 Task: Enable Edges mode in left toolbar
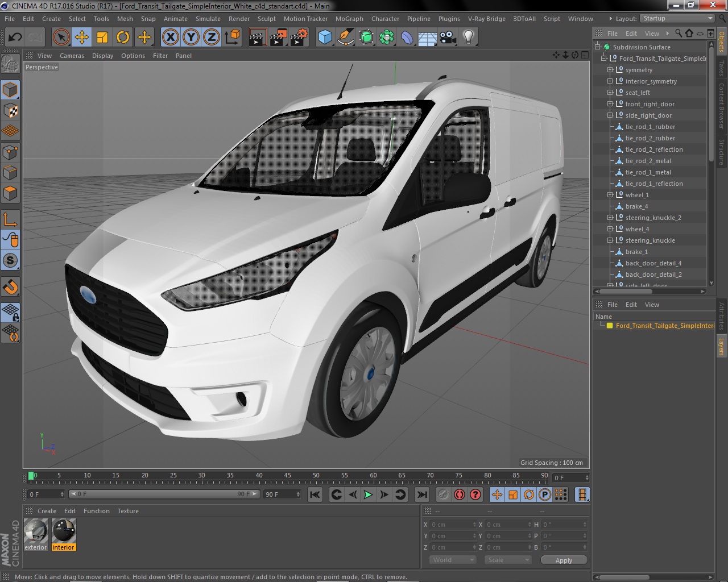coord(10,172)
